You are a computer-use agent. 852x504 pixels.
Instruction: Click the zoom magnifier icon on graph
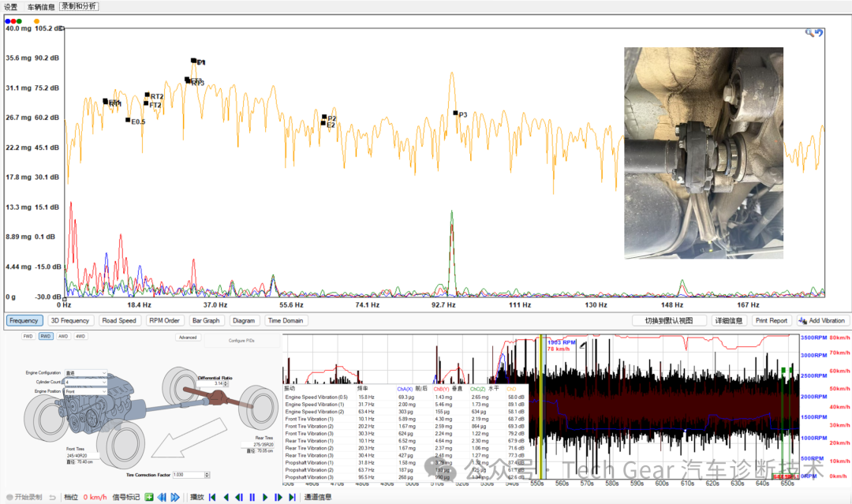(809, 32)
